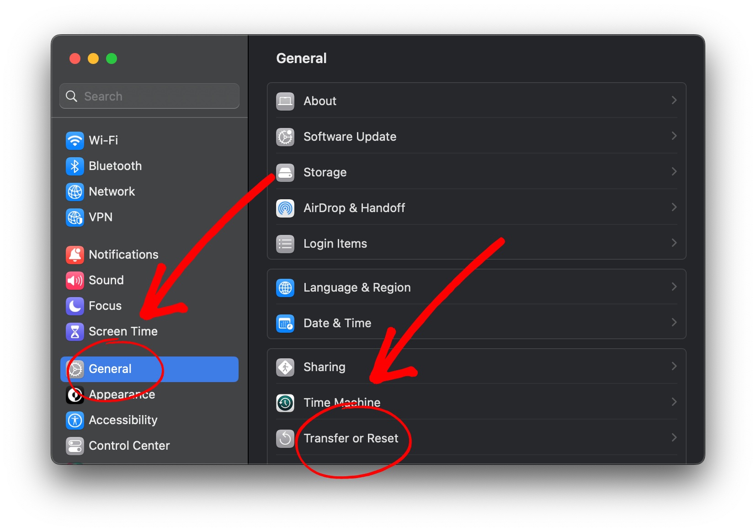This screenshot has width=756, height=532.
Task: Select the "General" label in the sidebar
Action: point(110,369)
